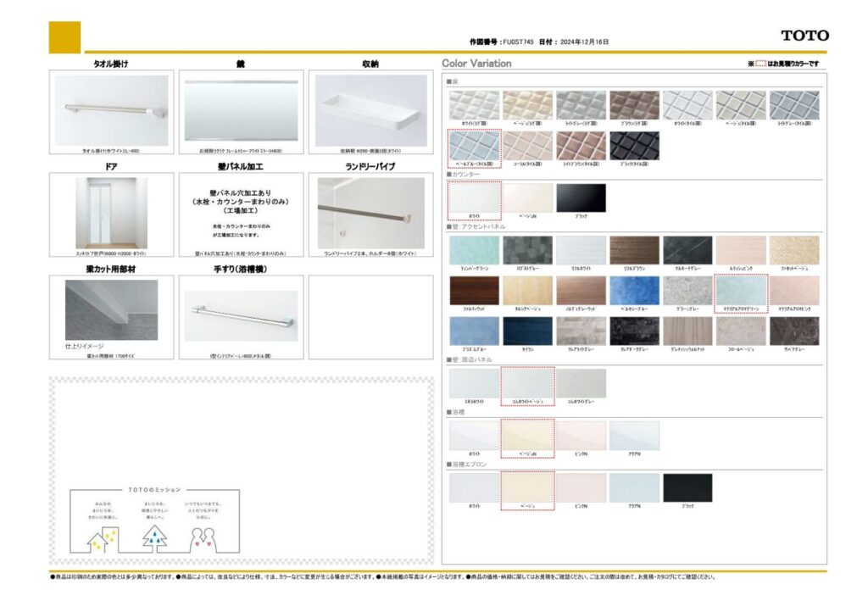This screenshot has width=868, height=601.
Task: Select the タオル掛け towel bar image
Action: tap(111, 110)
